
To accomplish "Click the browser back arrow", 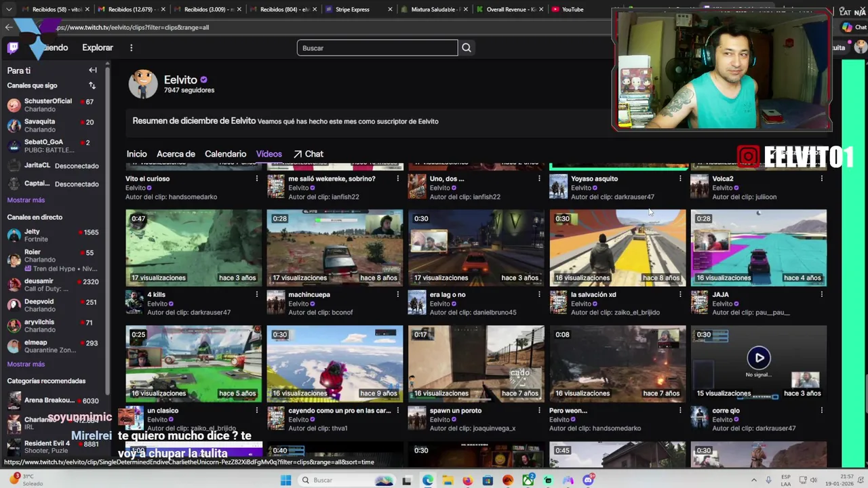I will (8, 27).
